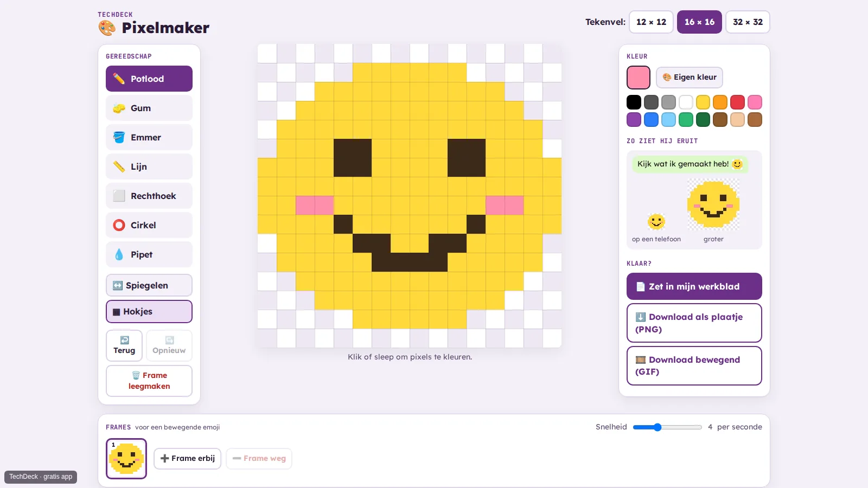868x488 pixels.
Task: Adjust the Snelheid speed slider
Action: [667, 427]
